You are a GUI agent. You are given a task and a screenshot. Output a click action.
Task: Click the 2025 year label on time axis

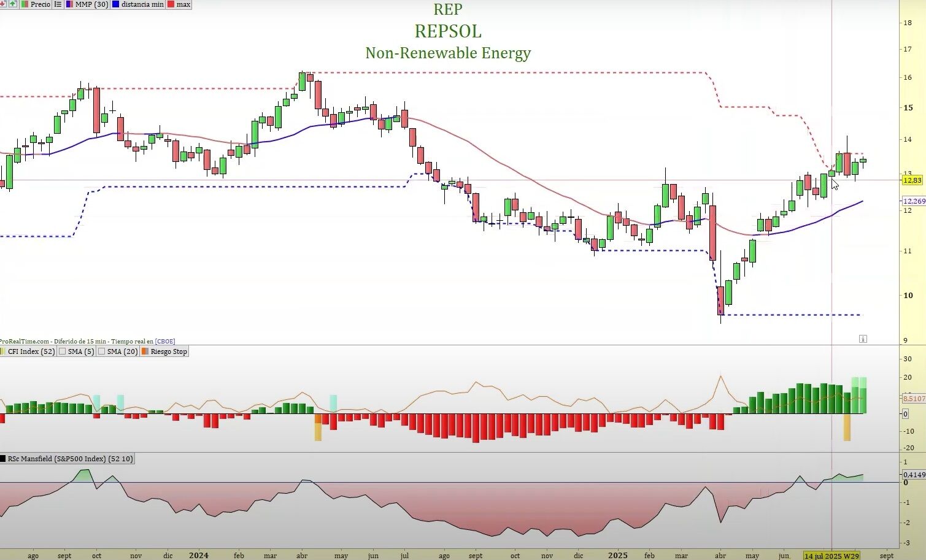click(617, 556)
